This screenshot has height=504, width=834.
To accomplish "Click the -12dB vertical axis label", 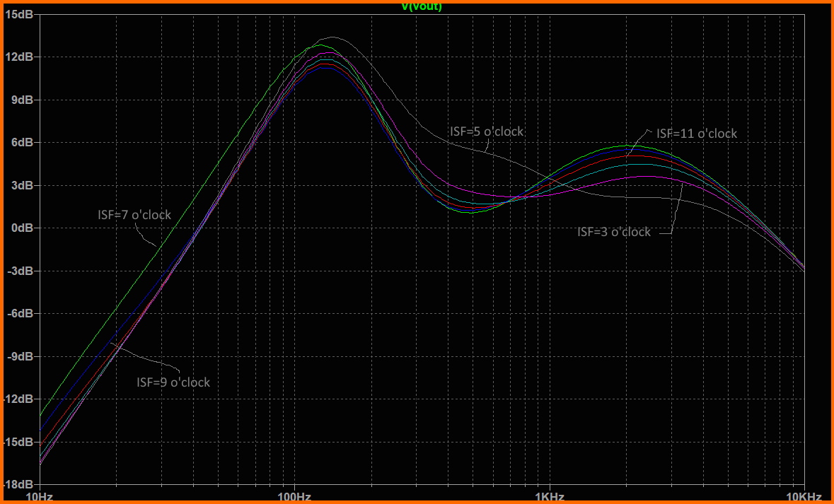I will 20,399.
